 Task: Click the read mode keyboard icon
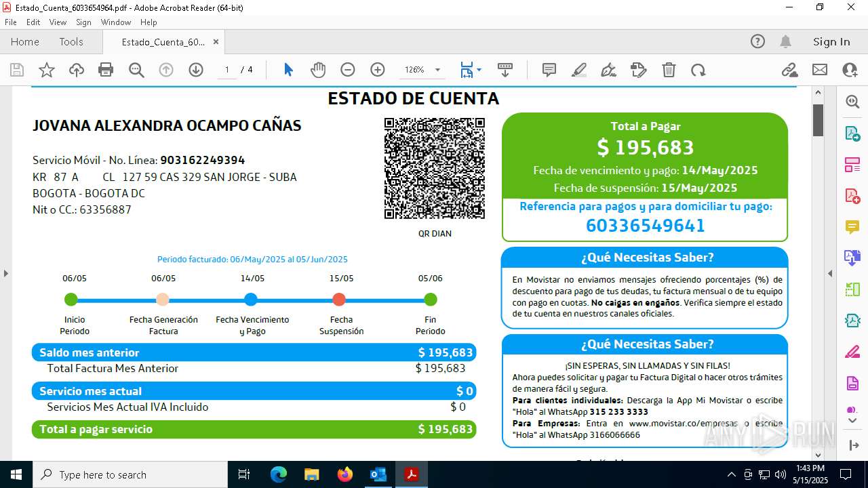pos(505,70)
